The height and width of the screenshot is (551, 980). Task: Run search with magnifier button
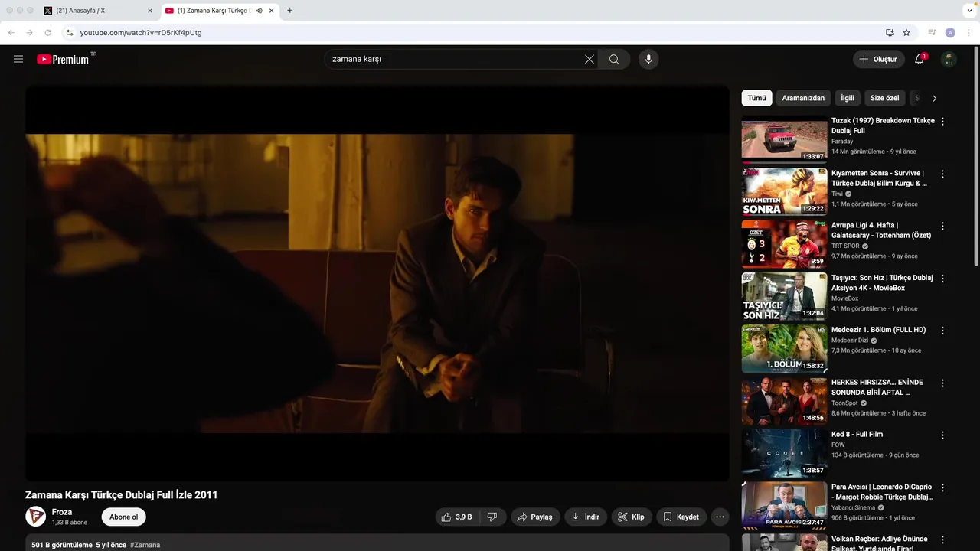pyautogui.click(x=614, y=59)
